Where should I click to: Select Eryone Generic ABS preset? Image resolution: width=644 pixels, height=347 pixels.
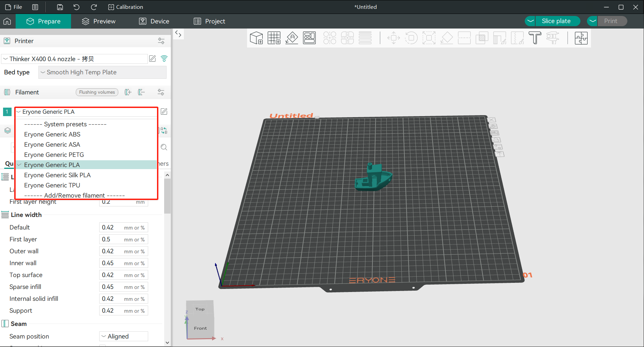point(86,134)
